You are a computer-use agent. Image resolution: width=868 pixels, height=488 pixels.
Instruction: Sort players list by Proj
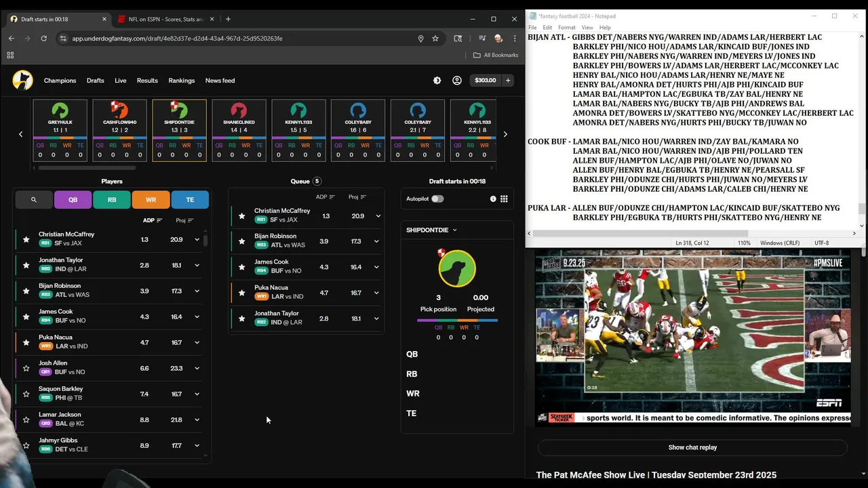(x=184, y=220)
